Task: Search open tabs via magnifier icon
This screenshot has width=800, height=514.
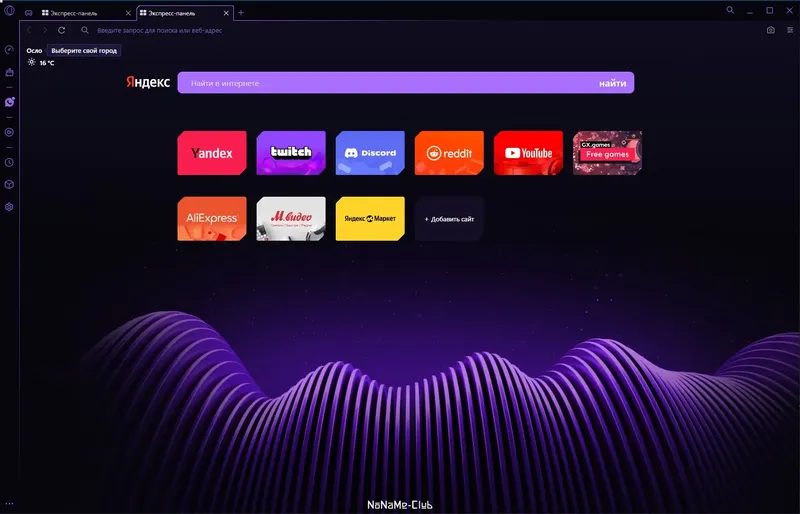Action: (730, 10)
